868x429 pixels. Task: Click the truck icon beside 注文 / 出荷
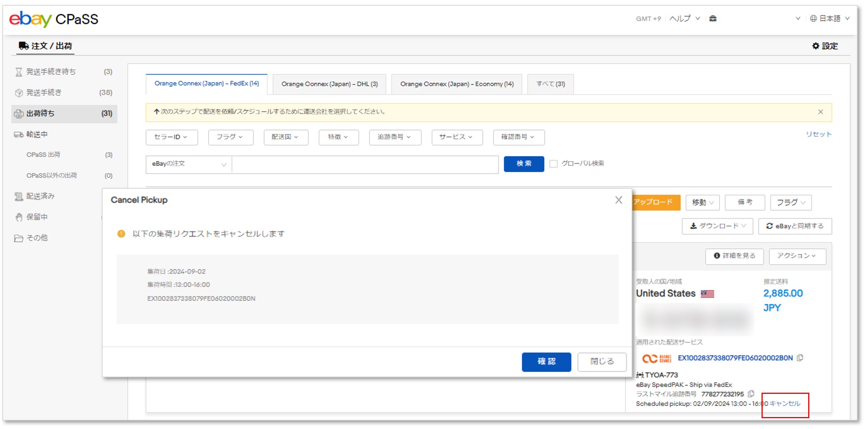[24, 46]
